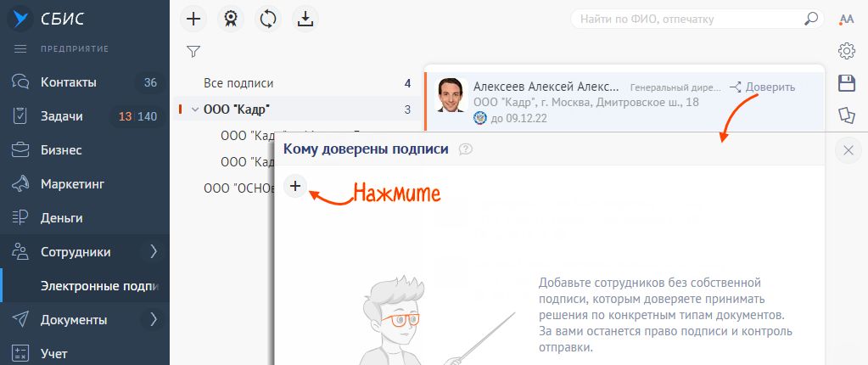868x365 pixels.
Task: Click the ПРЕДПРИЯТИЕ header label
Action: 75,48
